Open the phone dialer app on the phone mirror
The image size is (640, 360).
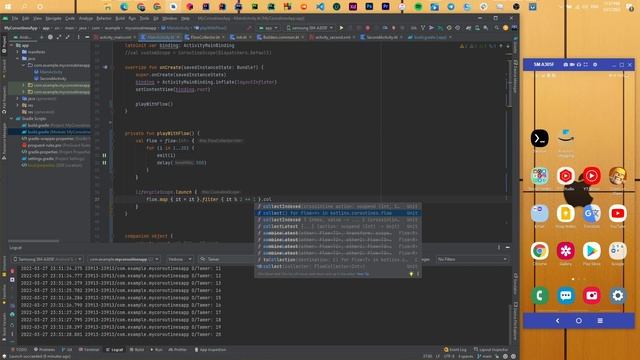tap(539, 296)
